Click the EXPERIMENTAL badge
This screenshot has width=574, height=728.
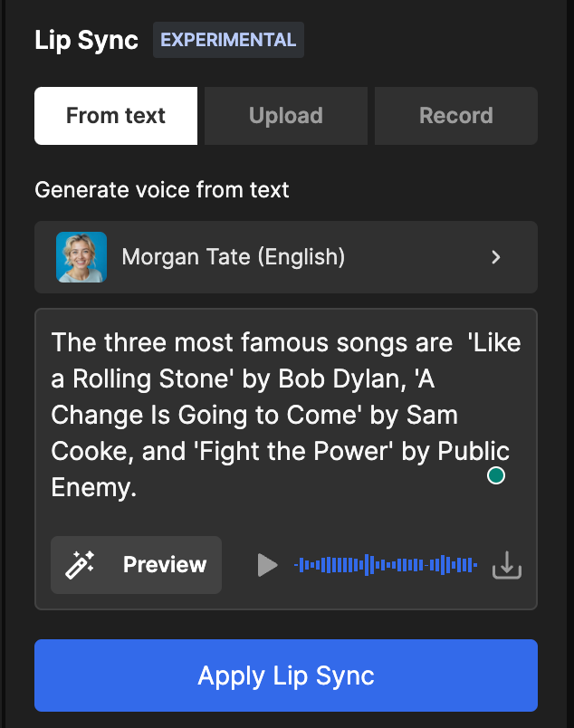228,40
